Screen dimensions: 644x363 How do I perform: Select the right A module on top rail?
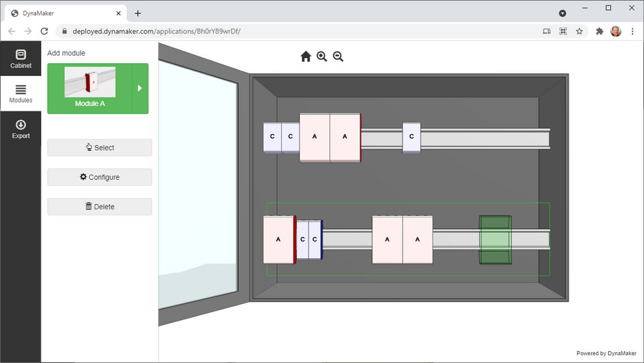[x=345, y=137]
